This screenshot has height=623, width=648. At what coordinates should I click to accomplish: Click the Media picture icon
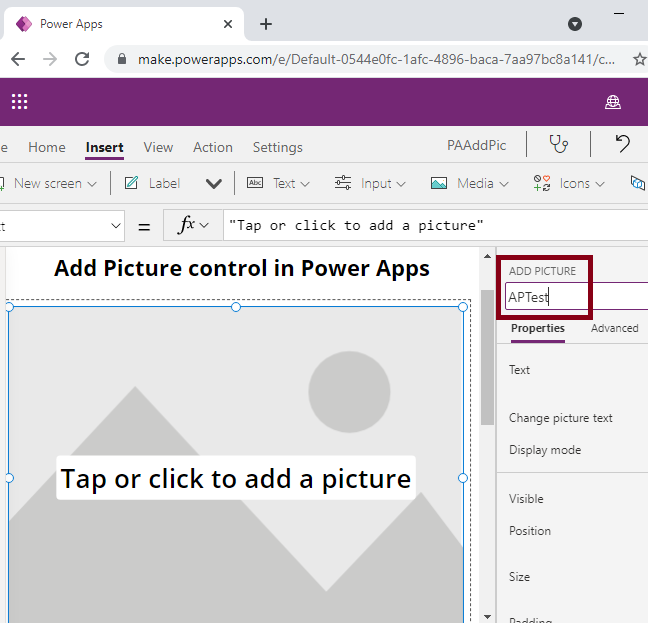pos(438,183)
